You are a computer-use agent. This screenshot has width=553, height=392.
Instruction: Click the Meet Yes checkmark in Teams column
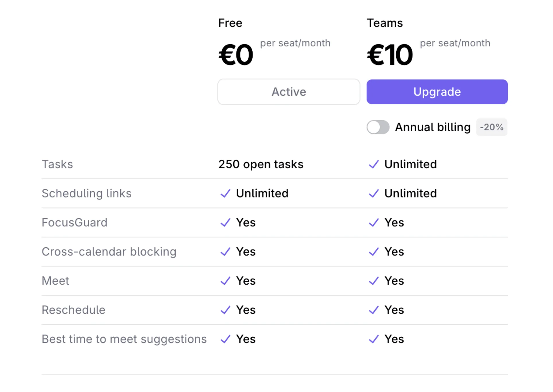[374, 281]
